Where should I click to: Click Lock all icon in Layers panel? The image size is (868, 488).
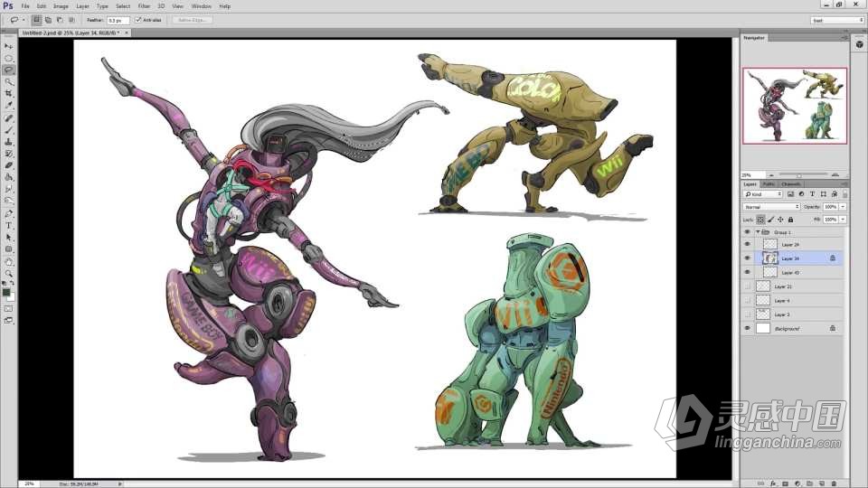tap(790, 220)
